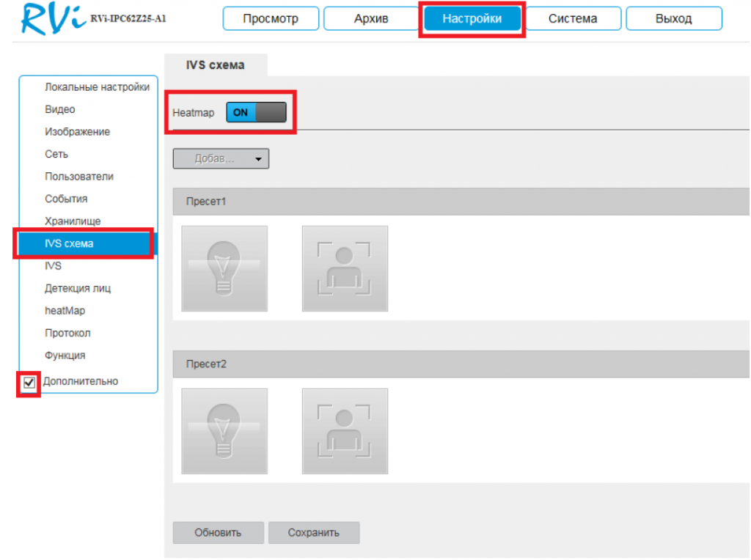751x560 pixels.
Task: Open the Добав... dropdown
Action: coord(221,159)
